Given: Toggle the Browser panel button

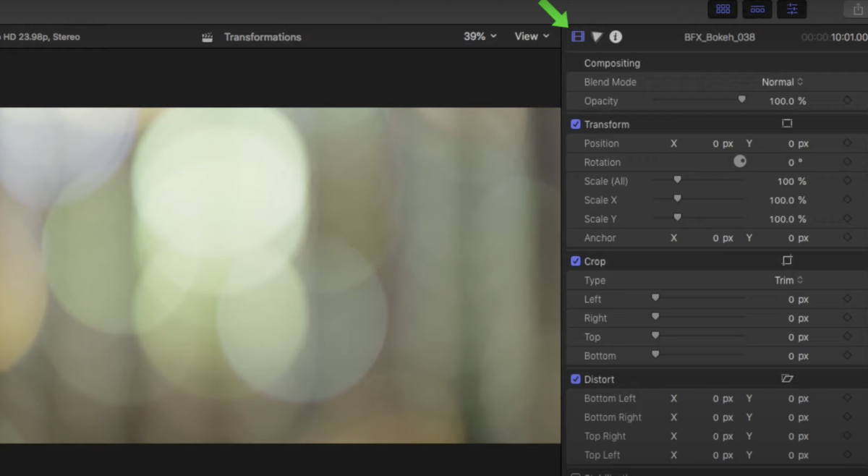Looking at the screenshot, I should tap(723, 9).
